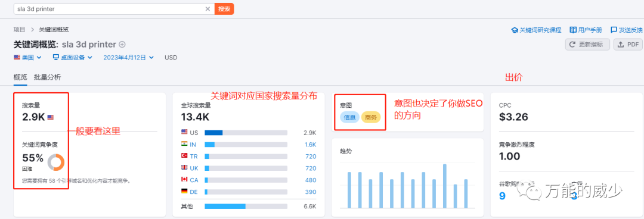Click the US country row label
The height and width of the screenshot is (219, 644).
pyautogui.click(x=194, y=133)
